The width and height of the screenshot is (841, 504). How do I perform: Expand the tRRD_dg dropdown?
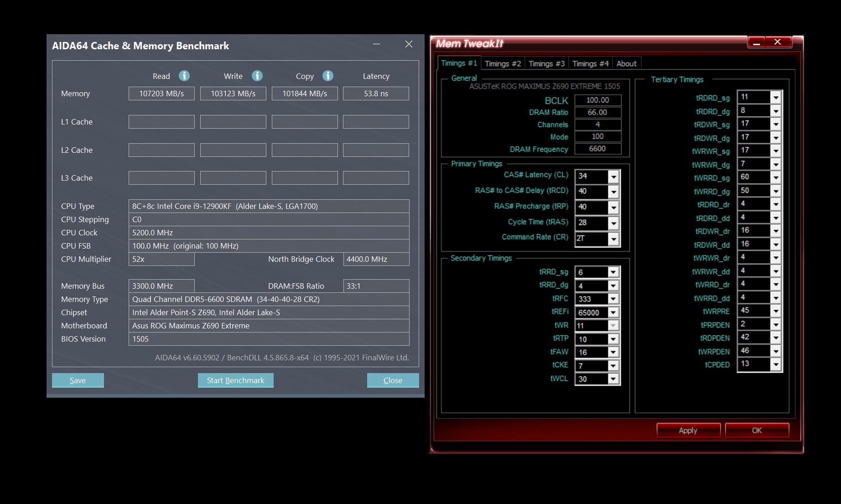tap(613, 286)
